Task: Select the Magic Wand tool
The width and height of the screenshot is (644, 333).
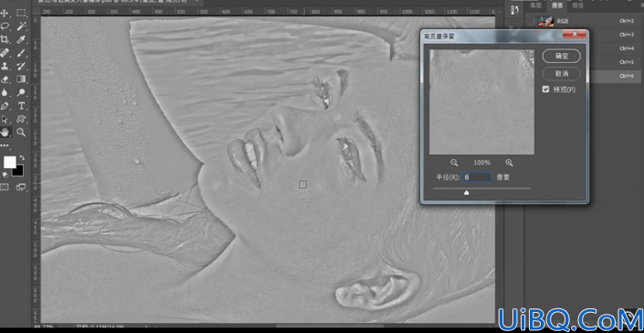Action: (21, 27)
